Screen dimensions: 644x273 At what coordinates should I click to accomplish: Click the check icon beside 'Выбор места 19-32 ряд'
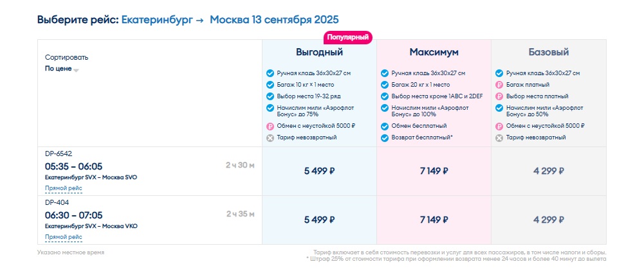click(x=270, y=96)
